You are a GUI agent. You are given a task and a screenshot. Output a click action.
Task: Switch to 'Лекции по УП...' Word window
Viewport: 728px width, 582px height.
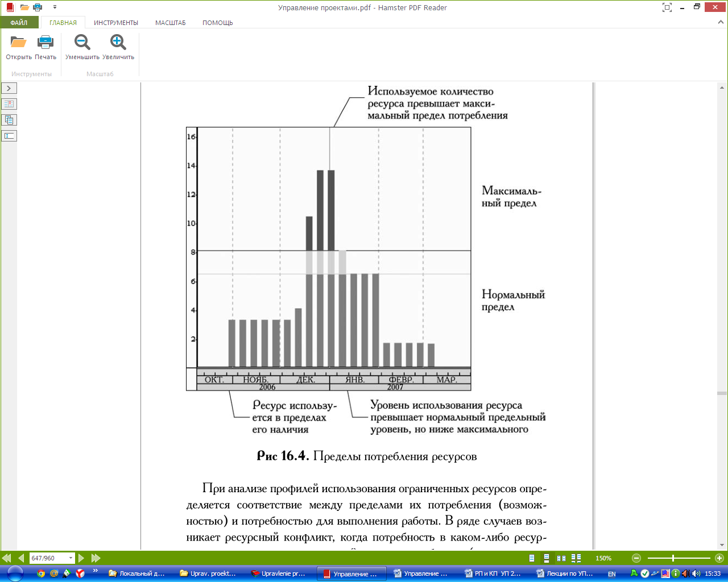tap(566, 573)
